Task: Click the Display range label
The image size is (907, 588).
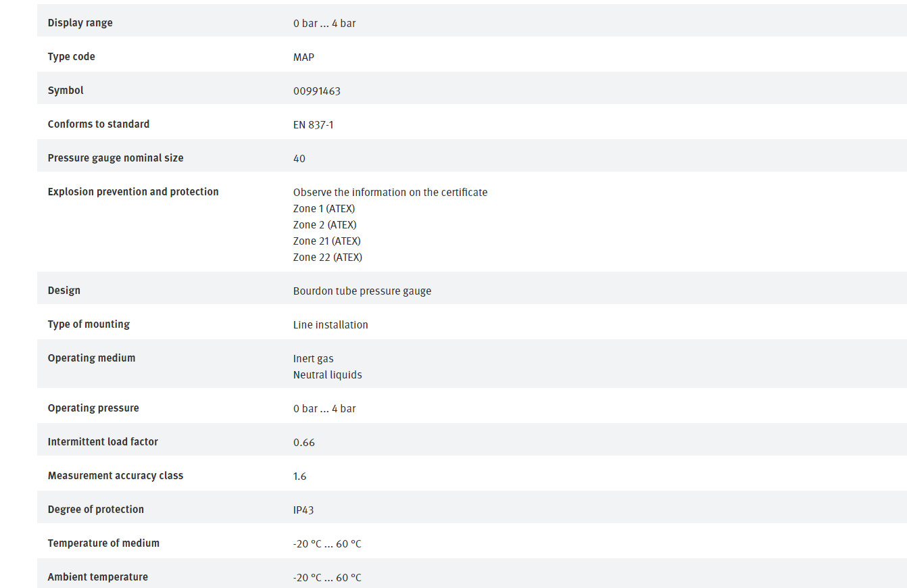Action: point(80,23)
